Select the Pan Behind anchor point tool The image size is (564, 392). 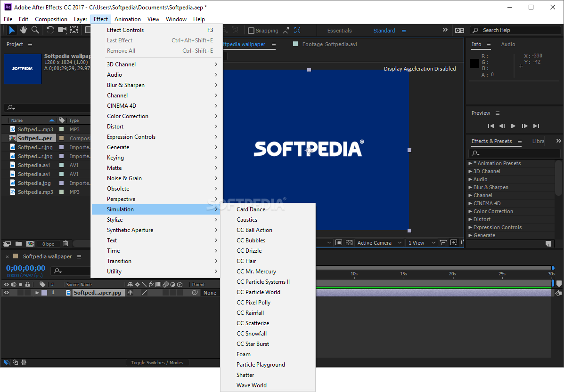(x=74, y=30)
